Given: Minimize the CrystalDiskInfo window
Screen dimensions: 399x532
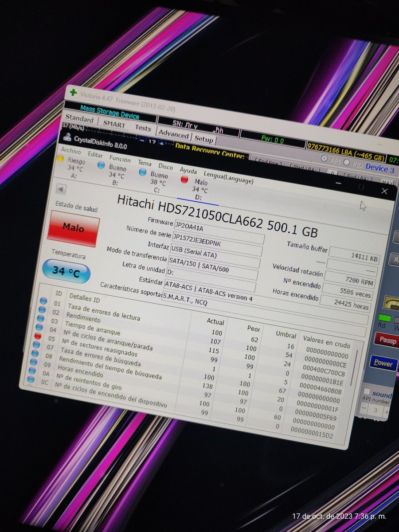Looking at the screenshot, I should [338, 183].
